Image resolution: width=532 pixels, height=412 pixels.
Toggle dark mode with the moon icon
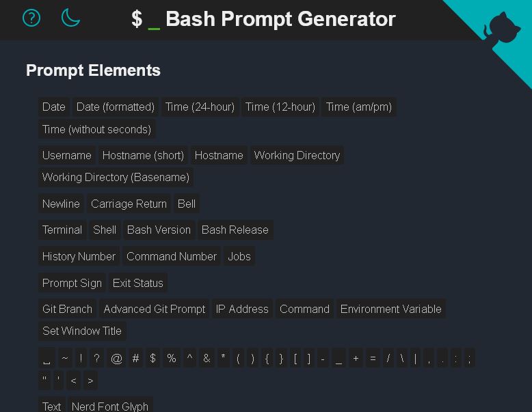pos(70,18)
